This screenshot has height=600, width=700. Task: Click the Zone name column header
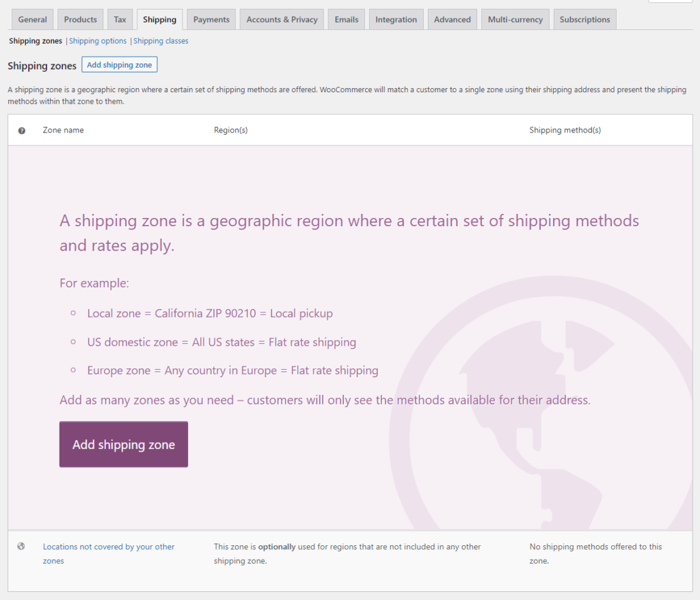pyautogui.click(x=63, y=131)
